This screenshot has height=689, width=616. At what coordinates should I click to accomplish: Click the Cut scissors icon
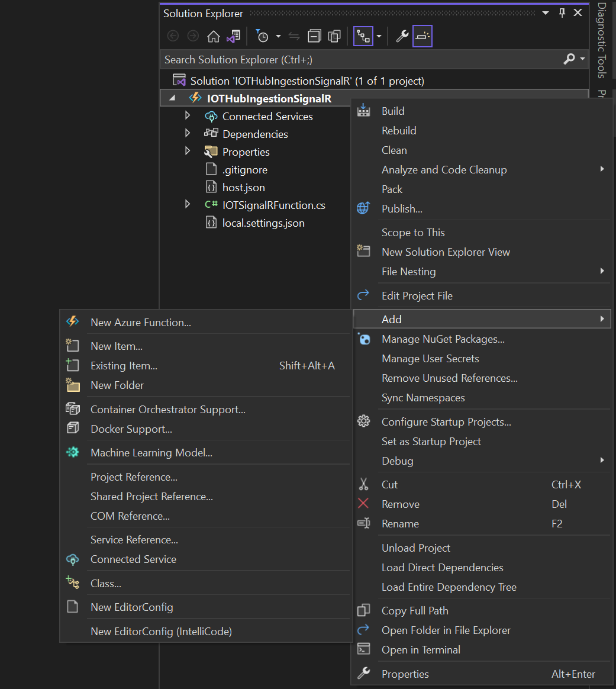[x=364, y=484]
